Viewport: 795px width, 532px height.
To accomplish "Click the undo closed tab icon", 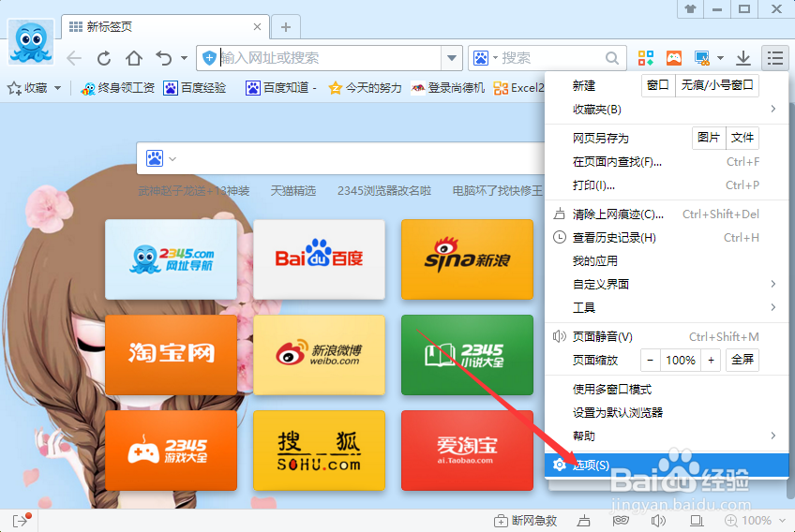I will 164,58.
